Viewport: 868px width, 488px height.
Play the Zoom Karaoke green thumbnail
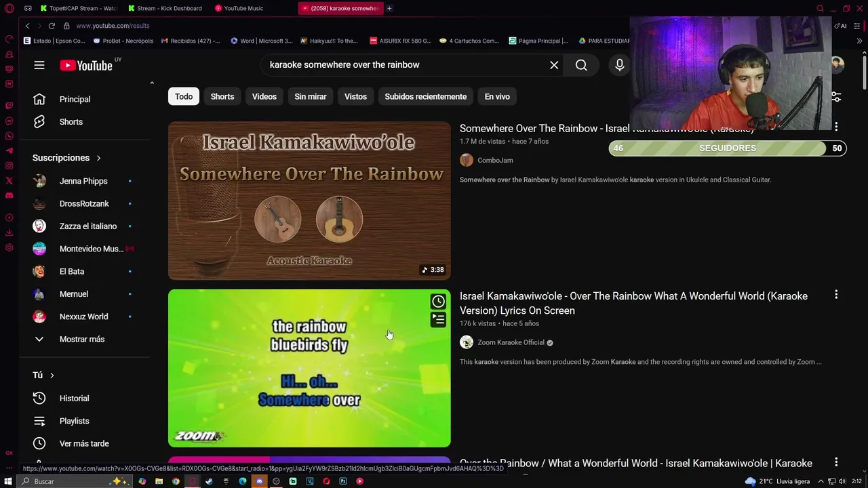[309, 368]
